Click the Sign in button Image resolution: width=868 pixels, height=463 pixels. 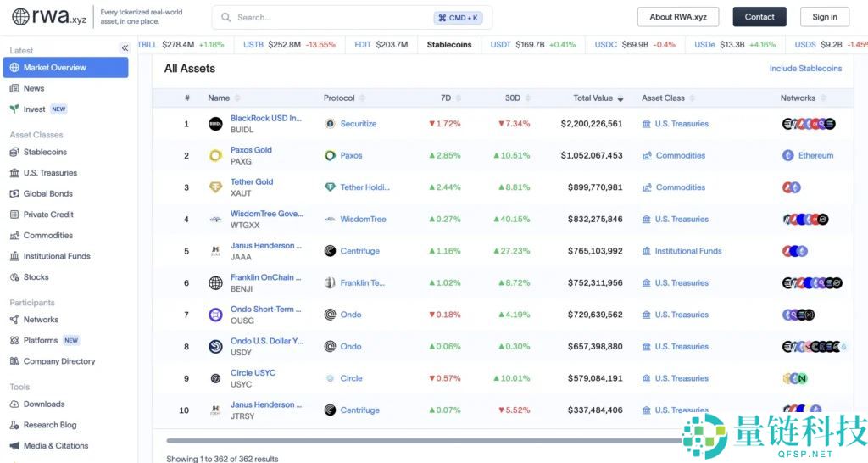(824, 17)
